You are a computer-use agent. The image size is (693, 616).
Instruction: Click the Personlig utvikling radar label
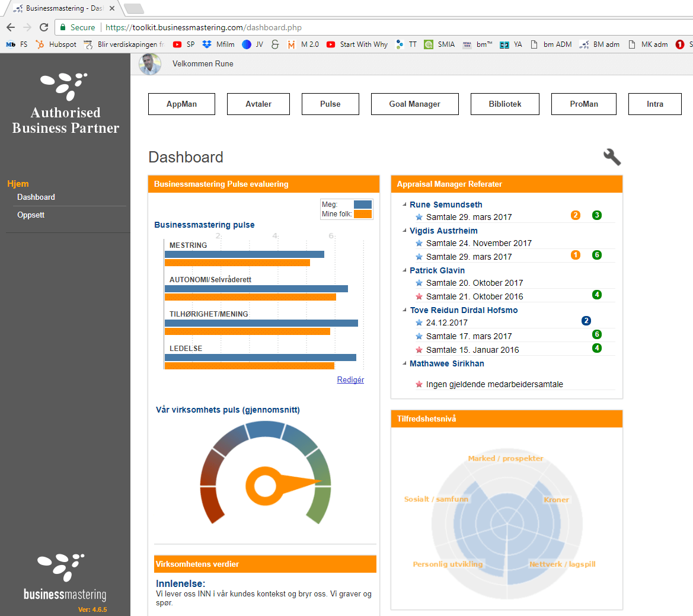click(448, 564)
